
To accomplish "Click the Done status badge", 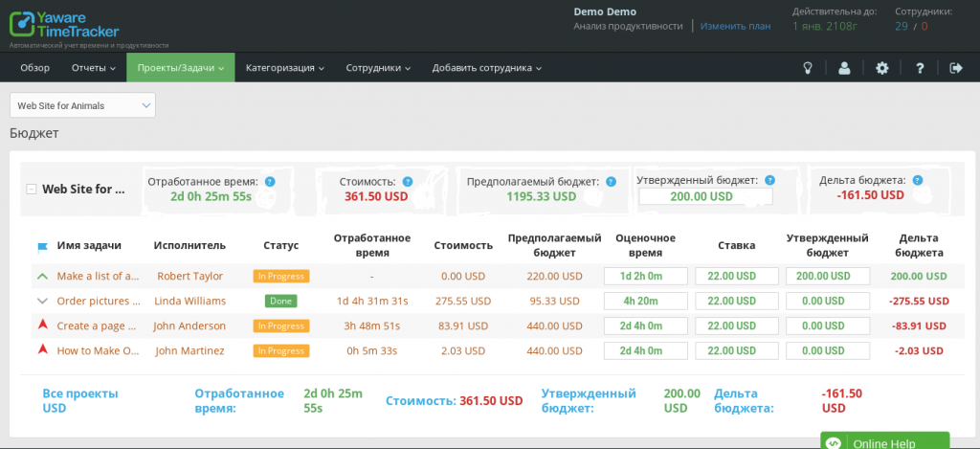I will [281, 301].
